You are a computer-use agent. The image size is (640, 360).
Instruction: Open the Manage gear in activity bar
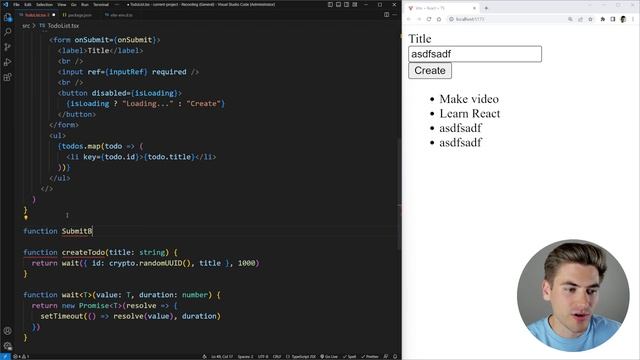point(7,346)
